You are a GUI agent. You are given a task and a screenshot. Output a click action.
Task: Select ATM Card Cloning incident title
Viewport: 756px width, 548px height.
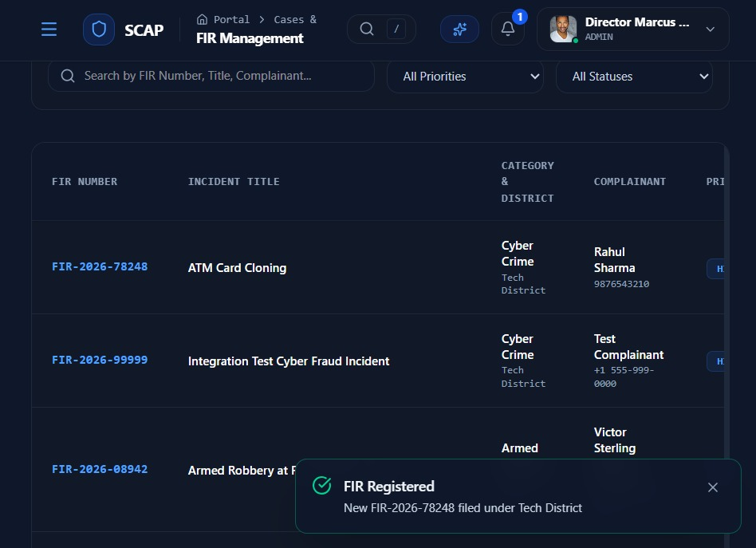pyautogui.click(x=237, y=268)
